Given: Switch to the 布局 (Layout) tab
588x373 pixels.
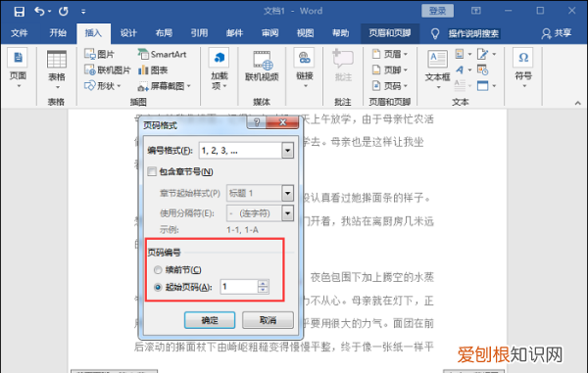Looking at the screenshot, I should point(164,33).
